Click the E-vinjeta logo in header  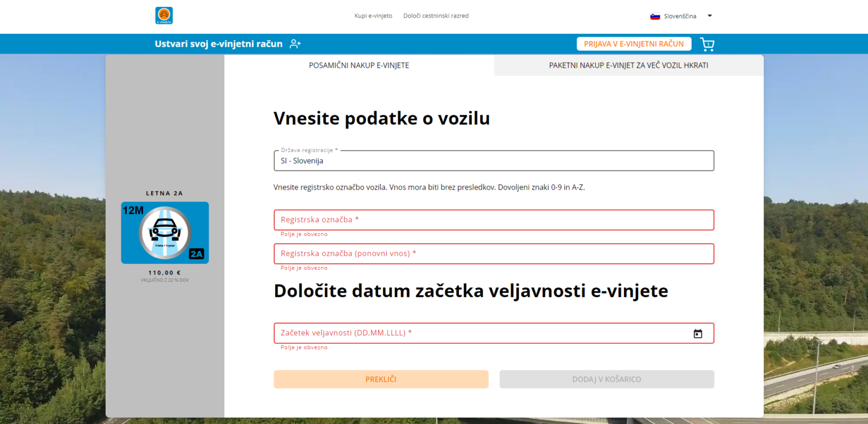(x=164, y=16)
